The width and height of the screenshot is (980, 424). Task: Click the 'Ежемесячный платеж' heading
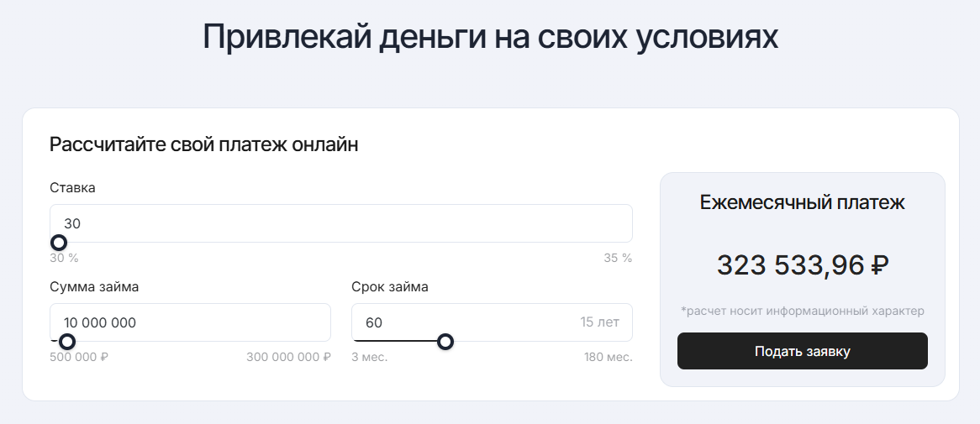pos(802,202)
